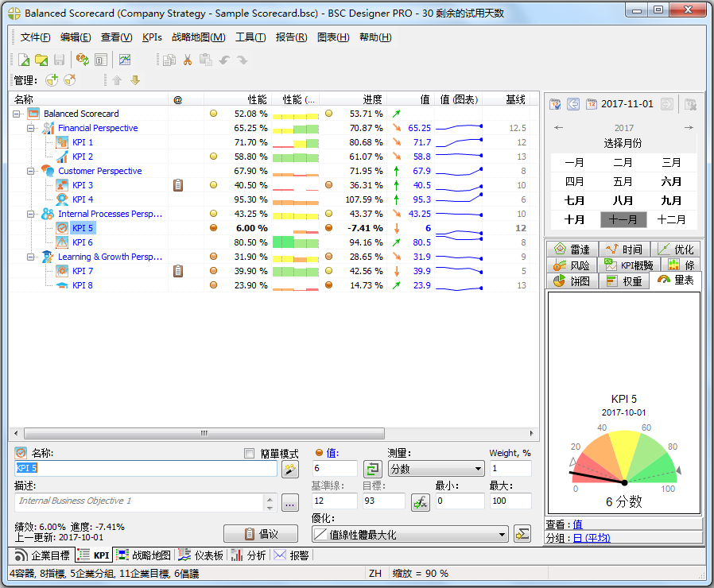
Task: Click the 性能 column header
Action: coord(237,99)
